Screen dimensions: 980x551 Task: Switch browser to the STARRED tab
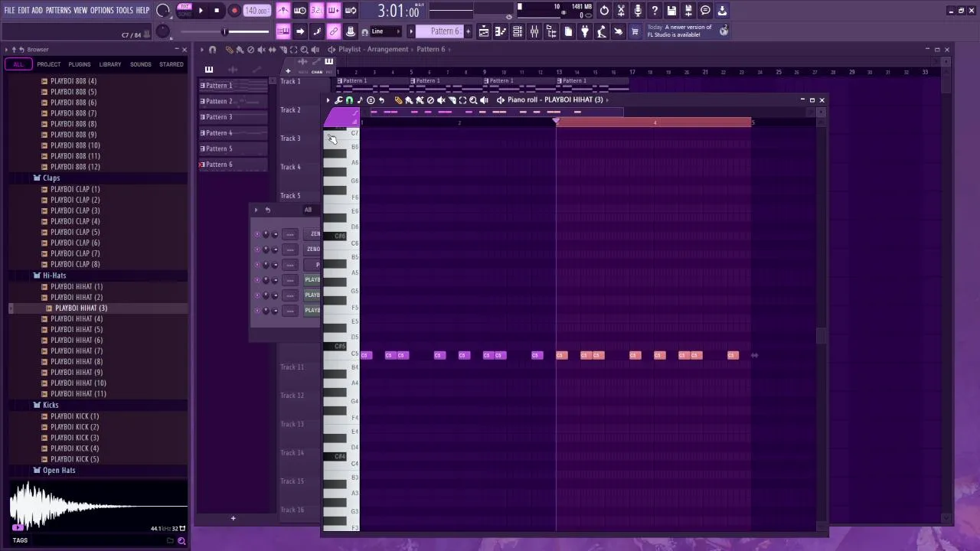pos(171,64)
